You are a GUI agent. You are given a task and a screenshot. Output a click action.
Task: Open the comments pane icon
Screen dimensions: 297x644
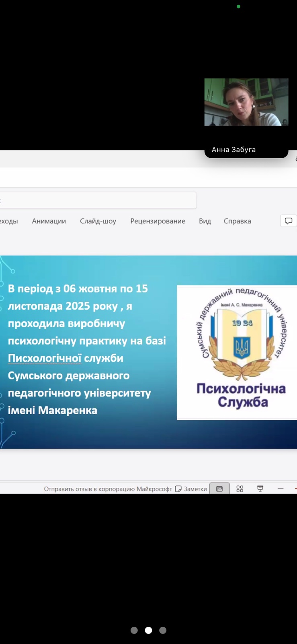[288, 221]
